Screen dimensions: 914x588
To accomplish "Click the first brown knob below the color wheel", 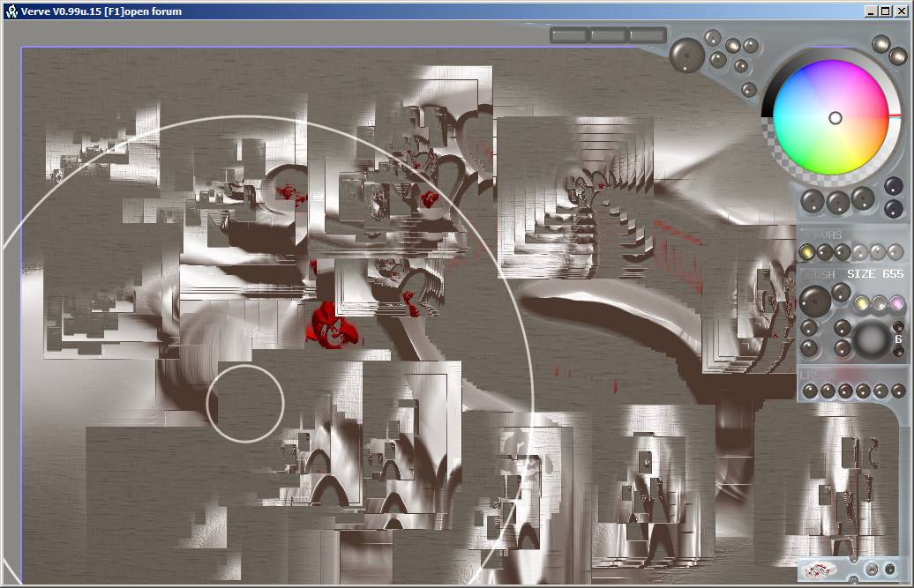I will coord(812,201).
